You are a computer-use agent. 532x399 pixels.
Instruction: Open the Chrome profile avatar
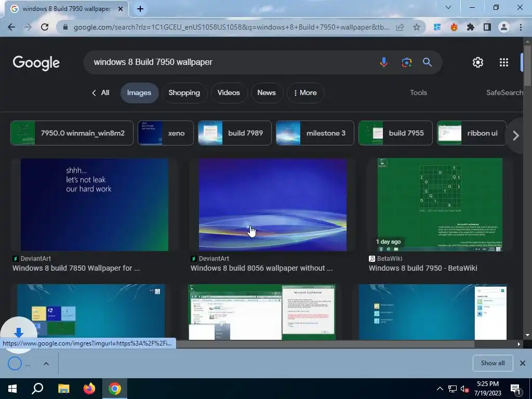(x=503, y=27)
